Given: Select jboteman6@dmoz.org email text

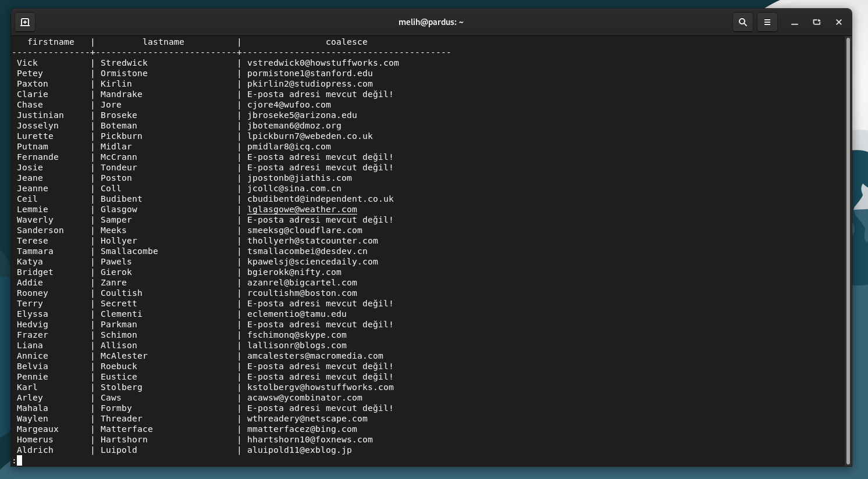Looking at the screenshot, I should (x=294, y=126).
